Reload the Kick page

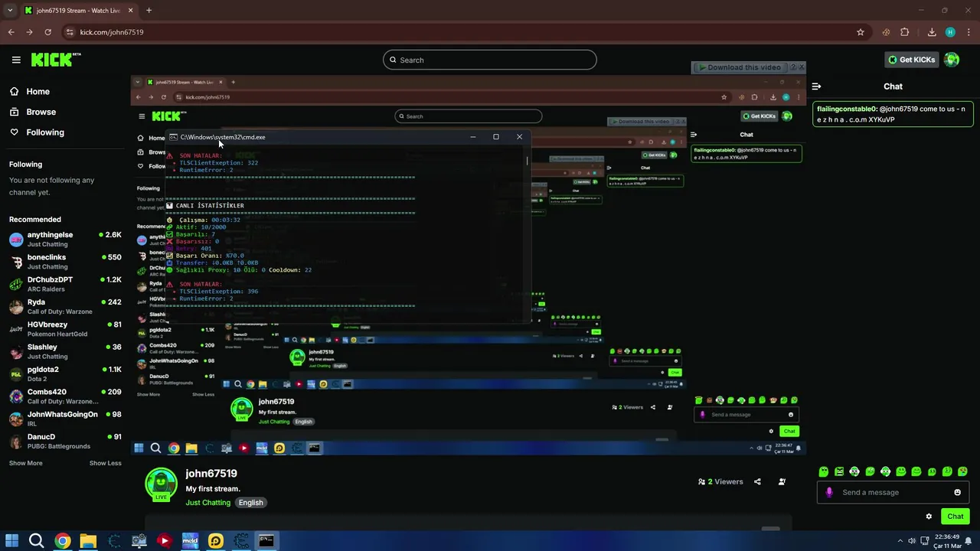[47, 32]
